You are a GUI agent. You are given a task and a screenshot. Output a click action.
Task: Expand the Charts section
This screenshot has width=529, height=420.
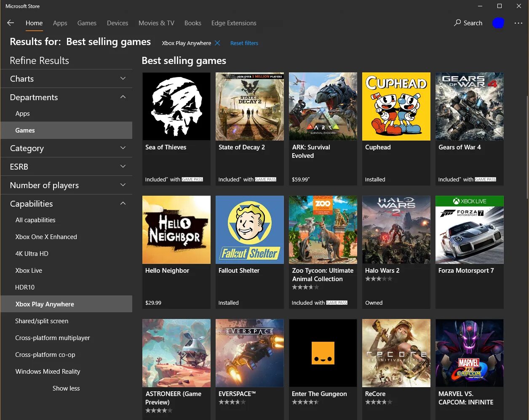coord(67,78)
